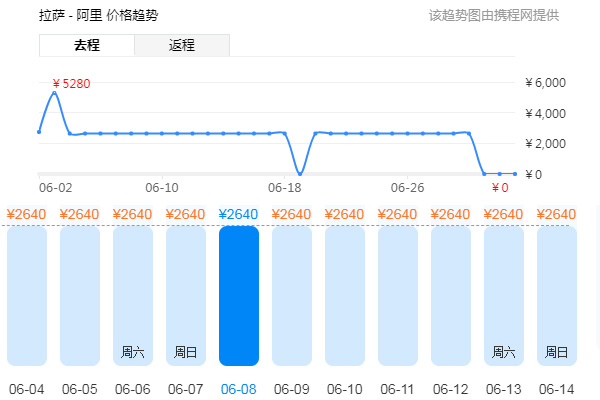Select the 06-05 price bar

pyautogui.click(x=79, y=295)
